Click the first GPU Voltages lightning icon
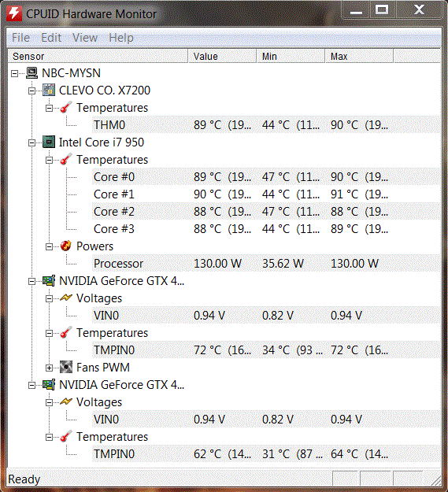448x492 pixels. click(x=66, y=298)
